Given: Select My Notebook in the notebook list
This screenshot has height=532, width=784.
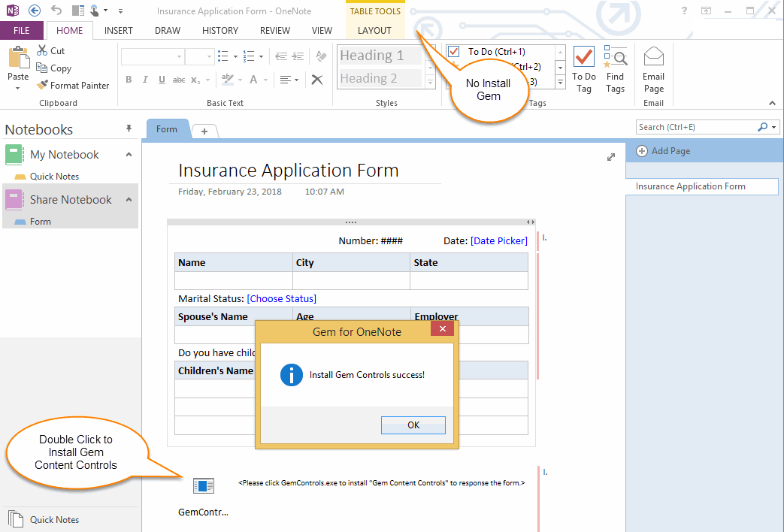Looking at the screenshot, I should point(65,155).
